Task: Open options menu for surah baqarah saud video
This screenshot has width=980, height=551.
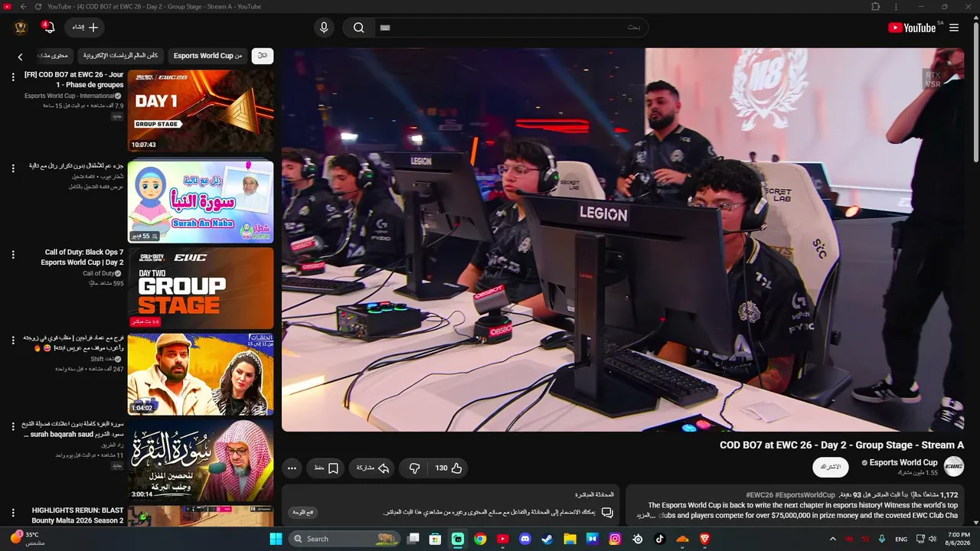Action: click(x=13, y=426)
